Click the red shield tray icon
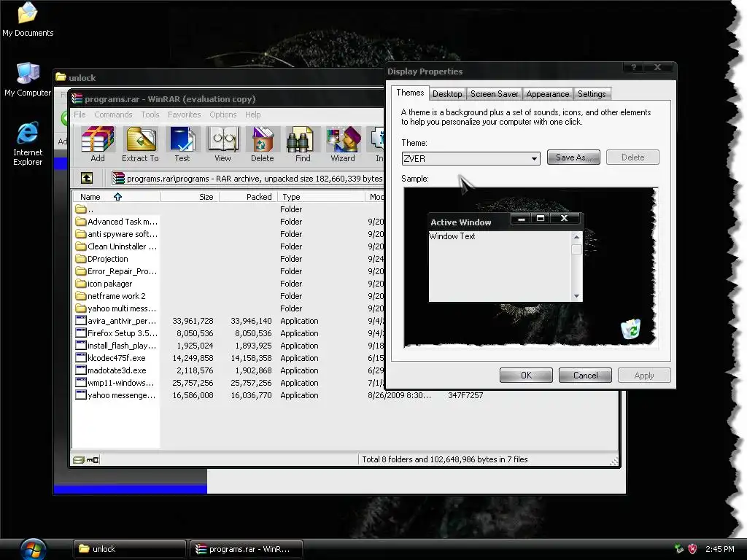This screenshot has height=560, width=747. click(693, 549)
